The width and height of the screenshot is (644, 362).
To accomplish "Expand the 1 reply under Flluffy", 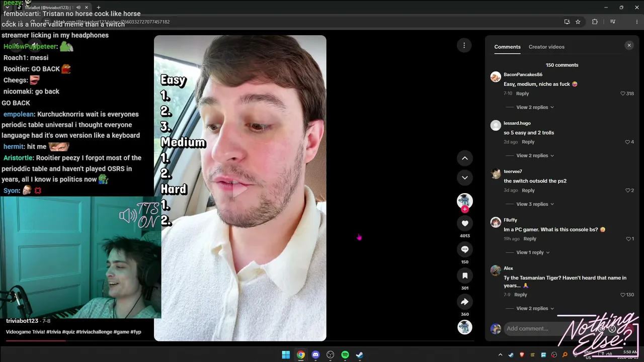I will tap(533, 252).
